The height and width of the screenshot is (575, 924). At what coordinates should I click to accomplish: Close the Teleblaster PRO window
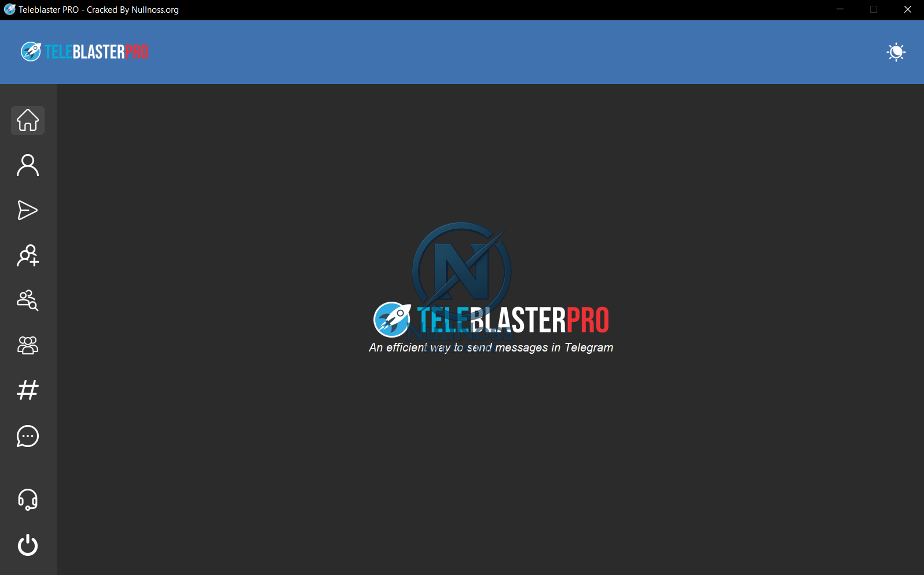point(907,10)
